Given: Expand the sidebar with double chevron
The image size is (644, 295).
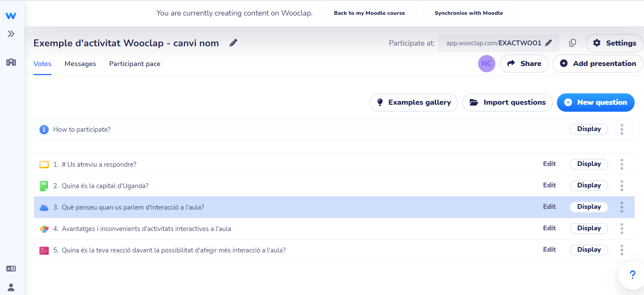Looking at the screenshot, I should [x=11, y=34].
